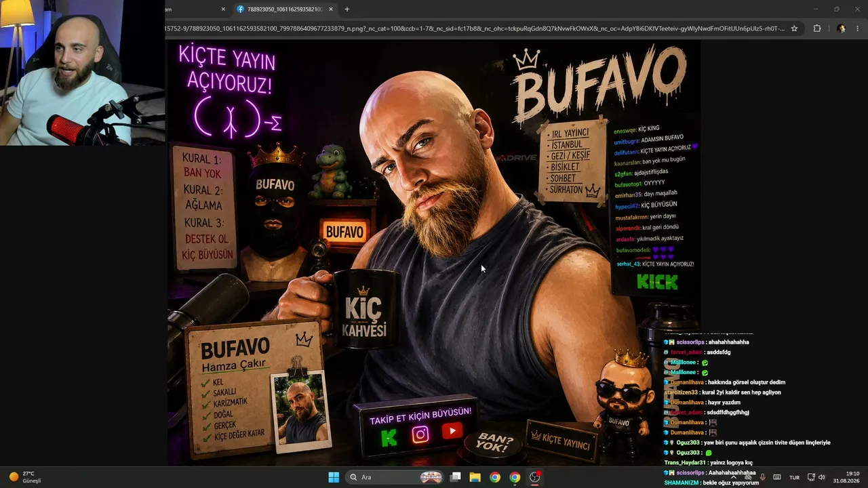Viewport: 868px width, 488px height.
Task: Click 'hakkında görsel oluştur dedim' chat message
Action: point(747,382)
